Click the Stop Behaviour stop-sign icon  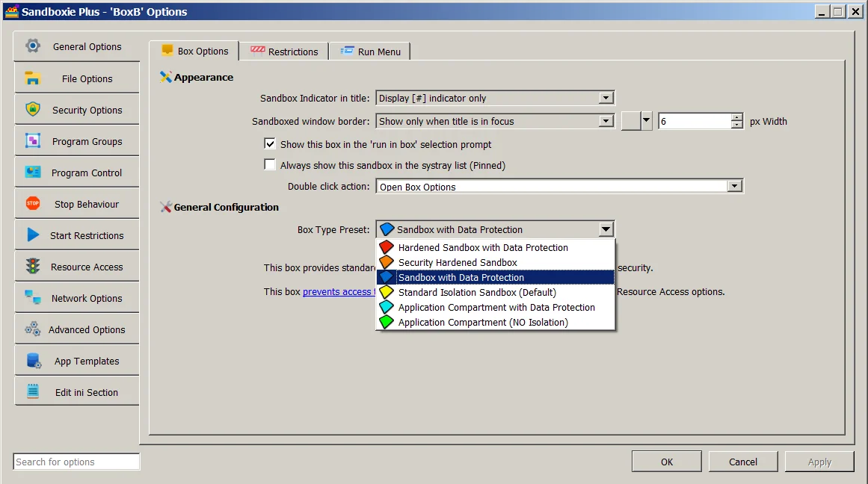33,204
